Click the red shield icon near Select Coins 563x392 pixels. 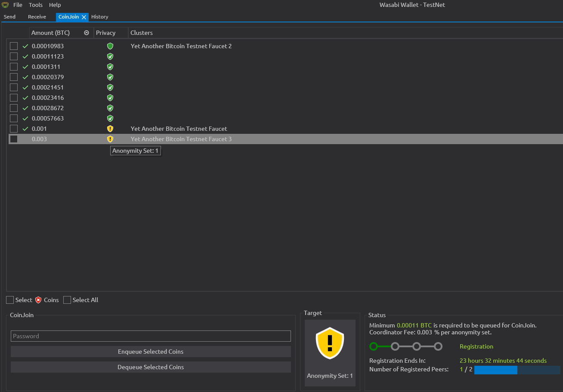point(38,300)
